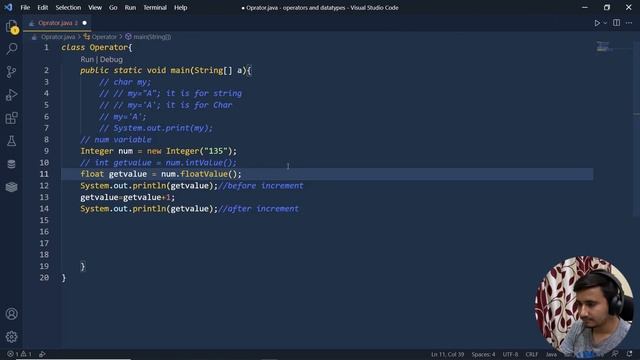Screen dimensions: 640x360
Task: Open the Accounts menu icon
Action: point(11,313)
